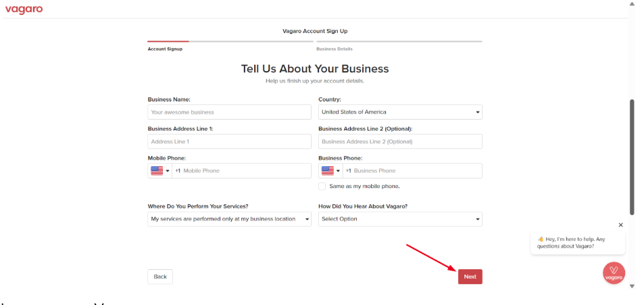The image size is (644, 305).
Task: Open the Vagaro chat bubble icon
Action: pyautogui.click(x=614, y=273)
